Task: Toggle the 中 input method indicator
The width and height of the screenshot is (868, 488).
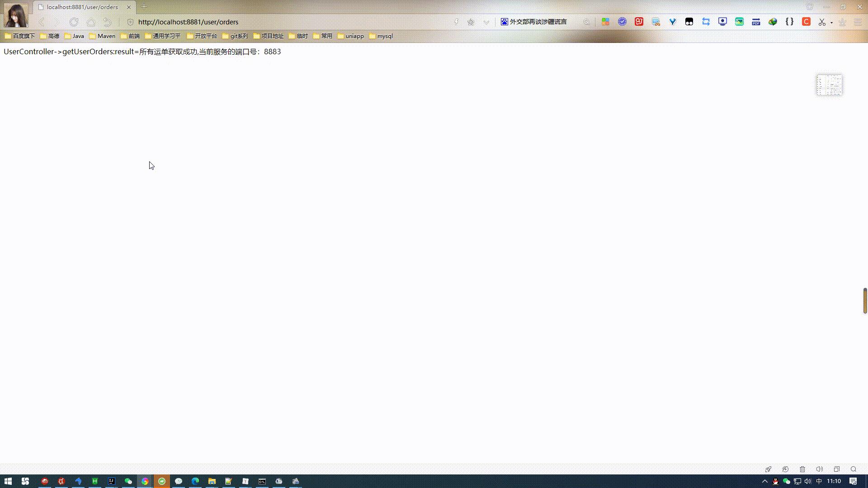Action: pyautogui.click(x=819, y=481)
